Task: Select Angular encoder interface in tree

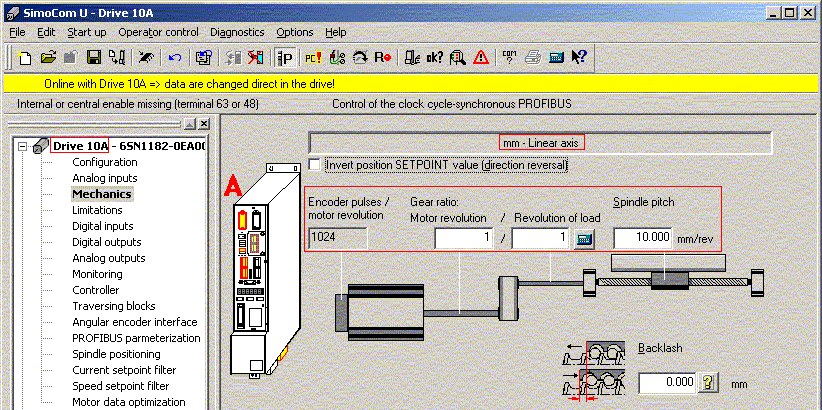Action: point(135,322)
